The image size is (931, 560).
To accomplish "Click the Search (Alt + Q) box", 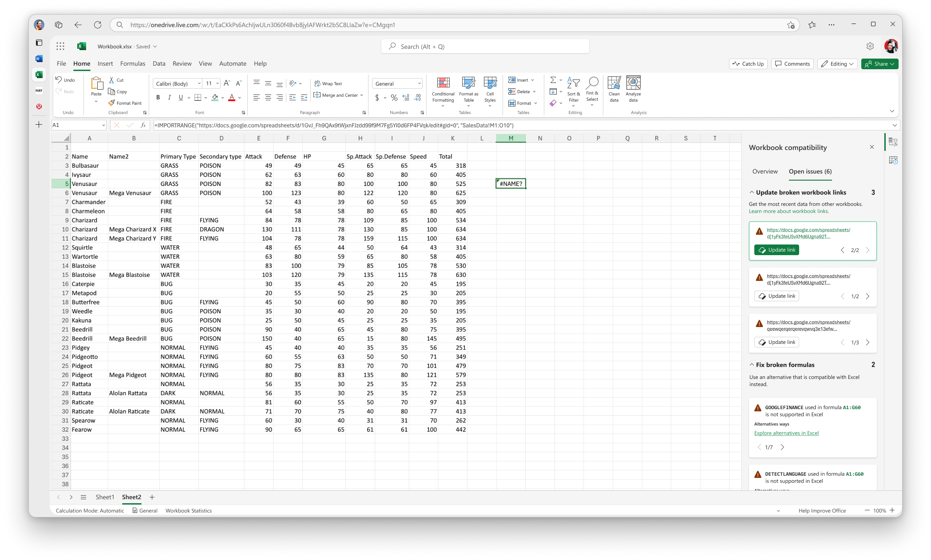I will 485,47.
